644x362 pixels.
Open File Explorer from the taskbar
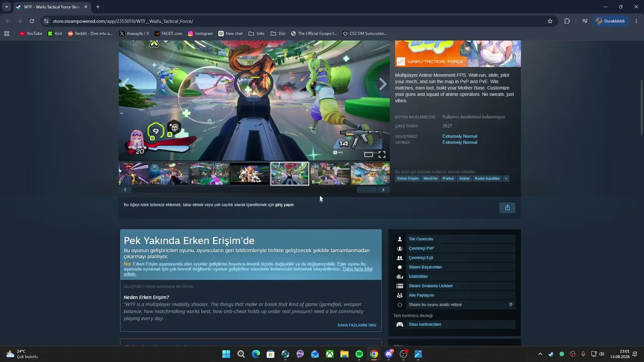344,354
